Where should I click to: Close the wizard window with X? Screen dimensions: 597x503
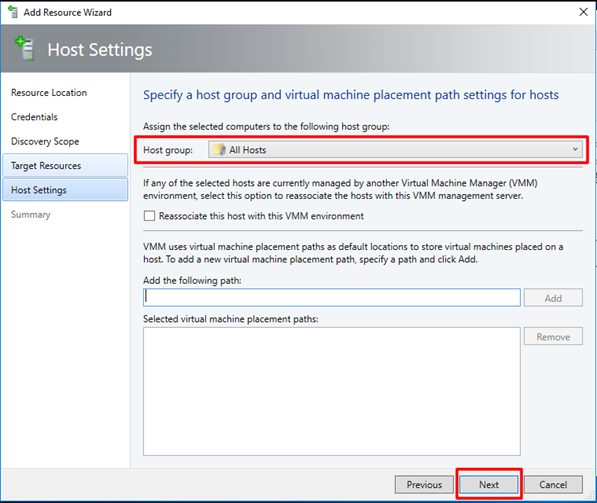[583, 12]
